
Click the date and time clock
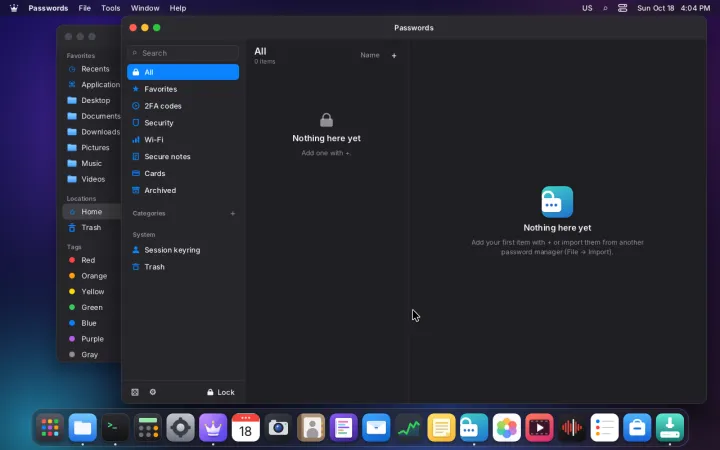(674, 8)
